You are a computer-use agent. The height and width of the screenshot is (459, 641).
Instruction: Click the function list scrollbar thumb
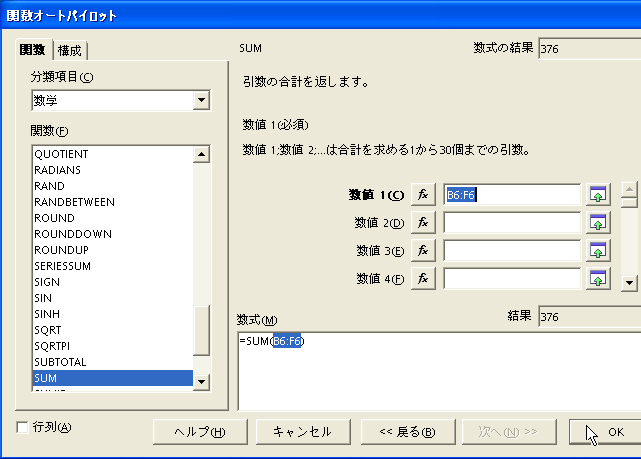point(201,330)
